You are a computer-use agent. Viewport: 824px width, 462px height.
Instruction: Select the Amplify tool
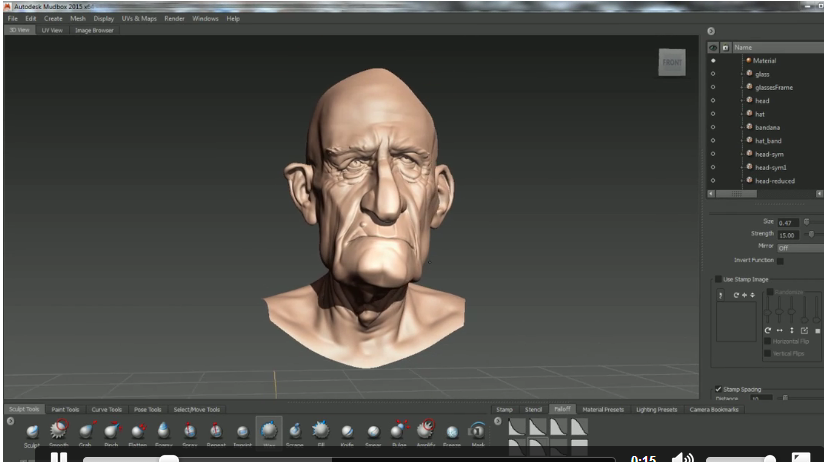click(426, 429)
